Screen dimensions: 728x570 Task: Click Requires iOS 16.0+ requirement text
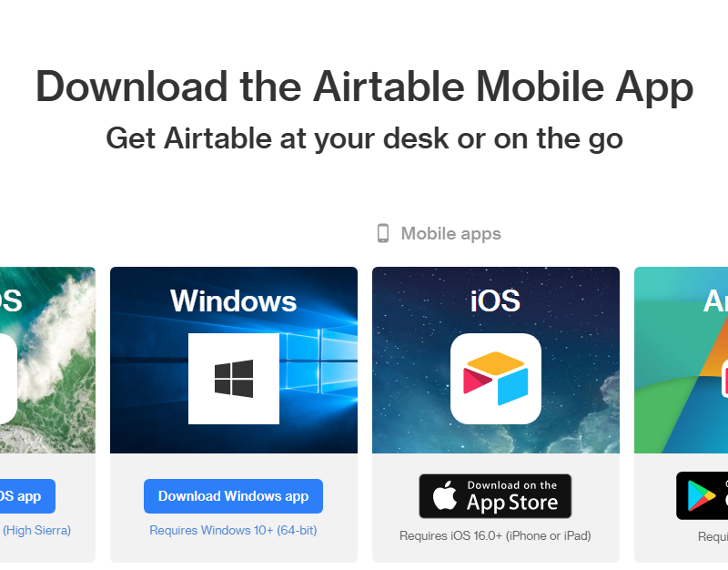[x=495, y=535]
